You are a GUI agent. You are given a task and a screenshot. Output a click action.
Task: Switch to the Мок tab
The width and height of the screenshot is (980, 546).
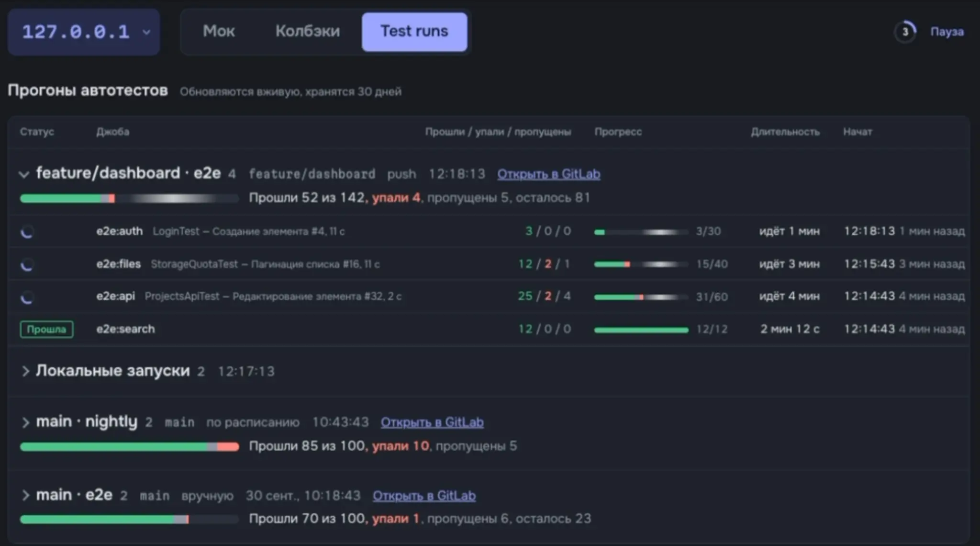click(x=219, y=32)
